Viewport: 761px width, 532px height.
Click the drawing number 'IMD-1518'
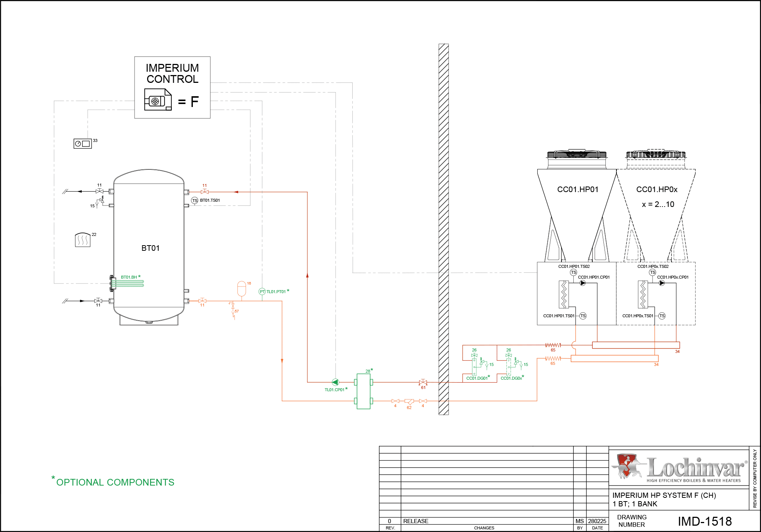point(705,521)
